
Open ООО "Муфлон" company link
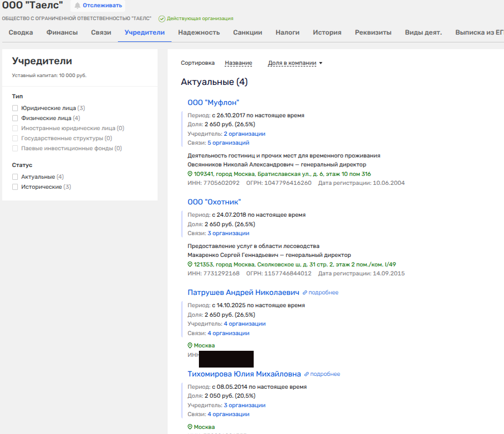[x=213, y=102]
